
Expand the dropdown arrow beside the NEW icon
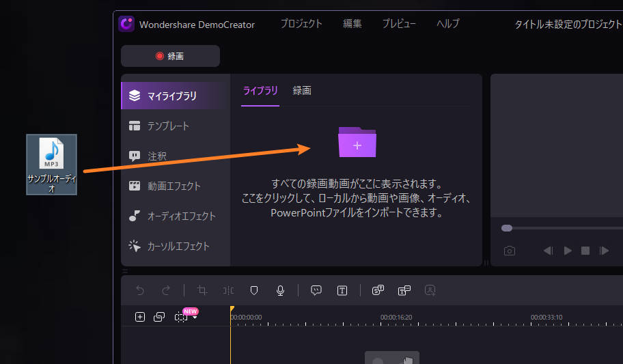(x=195, y=318)
